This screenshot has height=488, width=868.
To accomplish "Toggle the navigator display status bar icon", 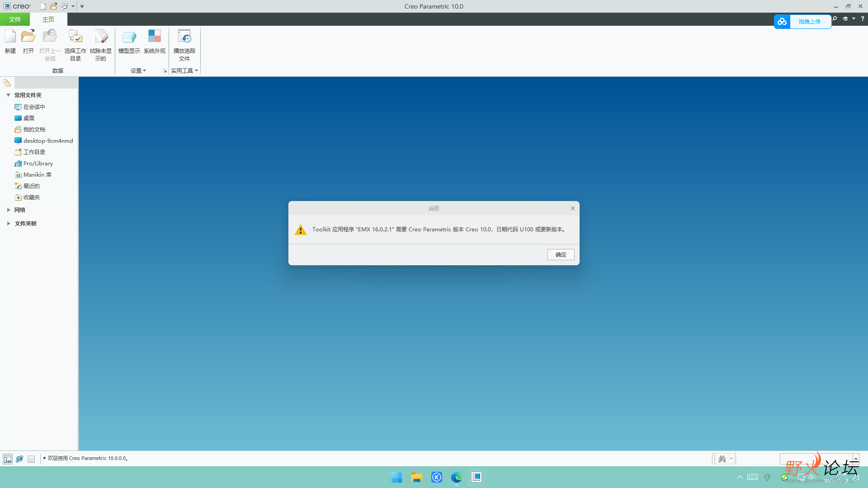I will tap(8, 459).
